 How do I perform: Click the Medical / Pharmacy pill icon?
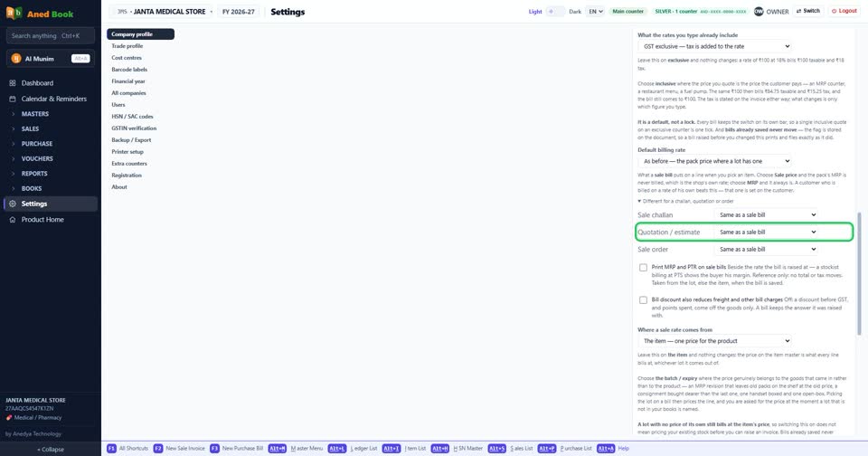(x=9, y=418)
